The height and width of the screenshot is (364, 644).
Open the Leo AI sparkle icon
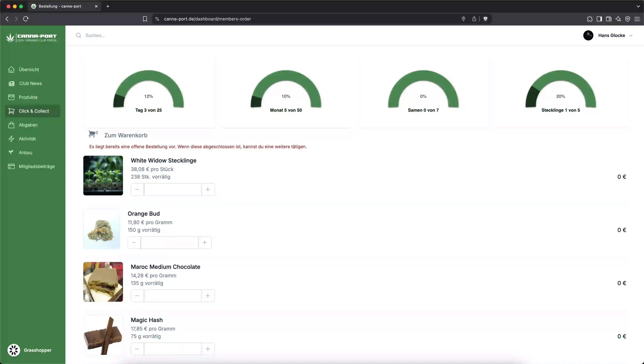click(618, 19)
